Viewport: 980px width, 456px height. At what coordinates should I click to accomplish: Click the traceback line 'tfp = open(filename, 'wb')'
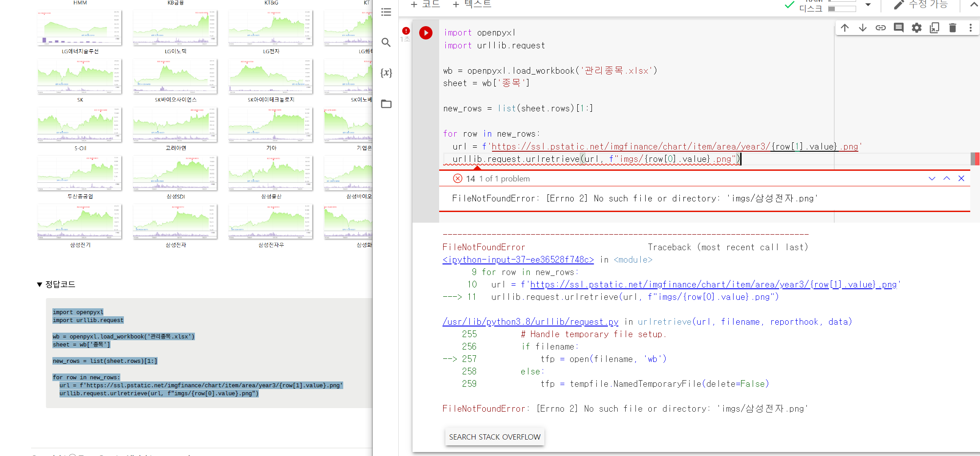[x=603, y=359]
